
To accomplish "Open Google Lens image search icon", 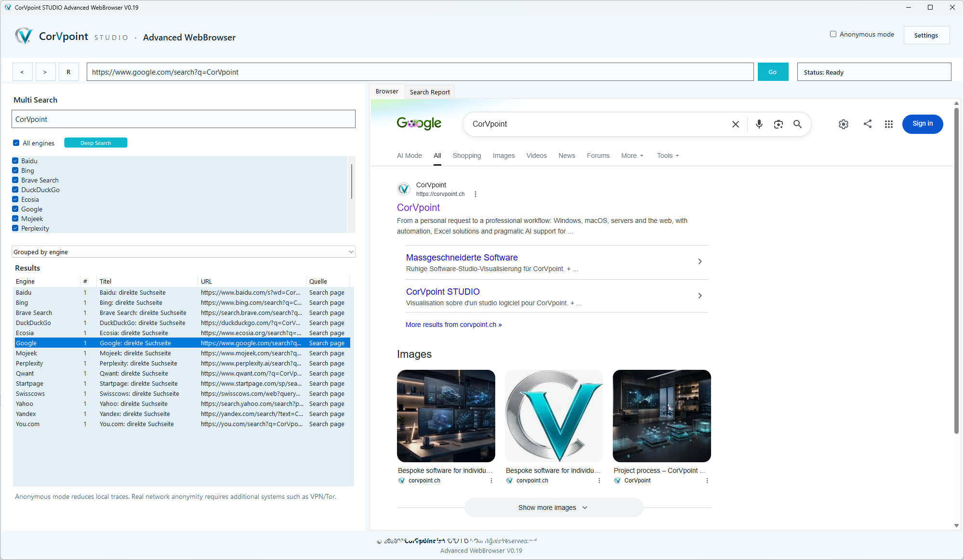I will pos(778,124).
